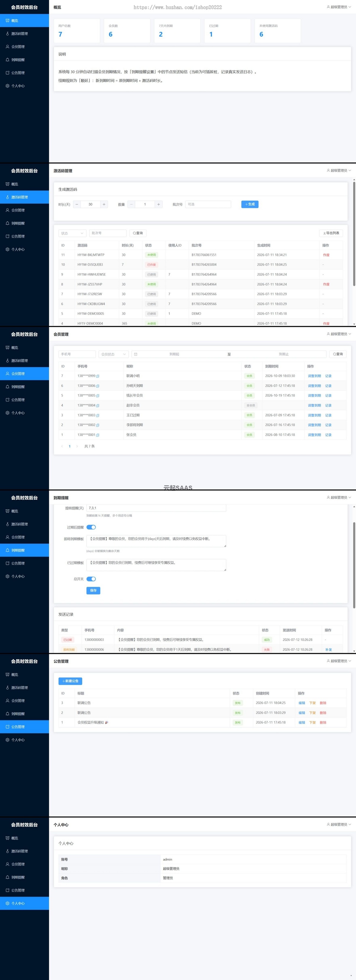Export the activation code list via 导出列表
356x980 pixels.
point(331,233)
